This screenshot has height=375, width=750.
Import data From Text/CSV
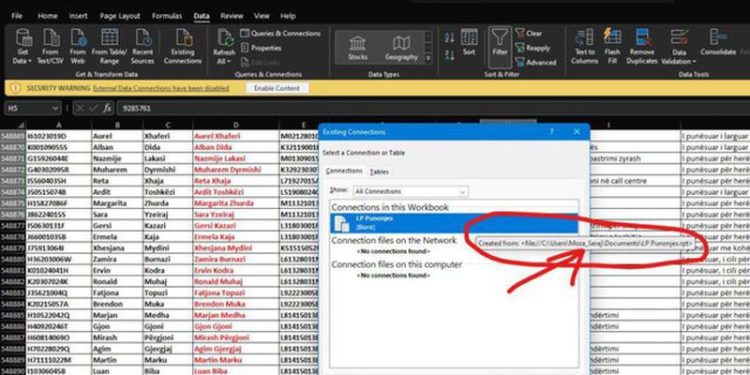pos(50,47)
